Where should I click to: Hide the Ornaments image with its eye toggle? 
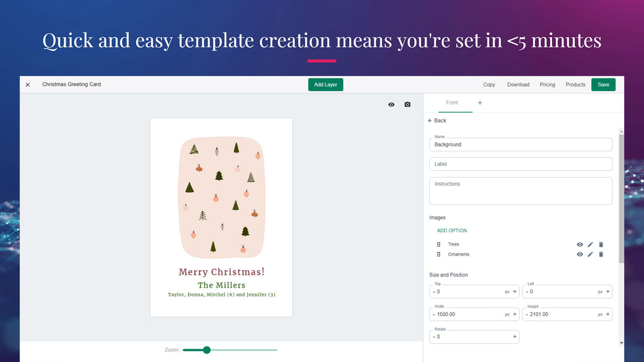click(x=580, y=254)
